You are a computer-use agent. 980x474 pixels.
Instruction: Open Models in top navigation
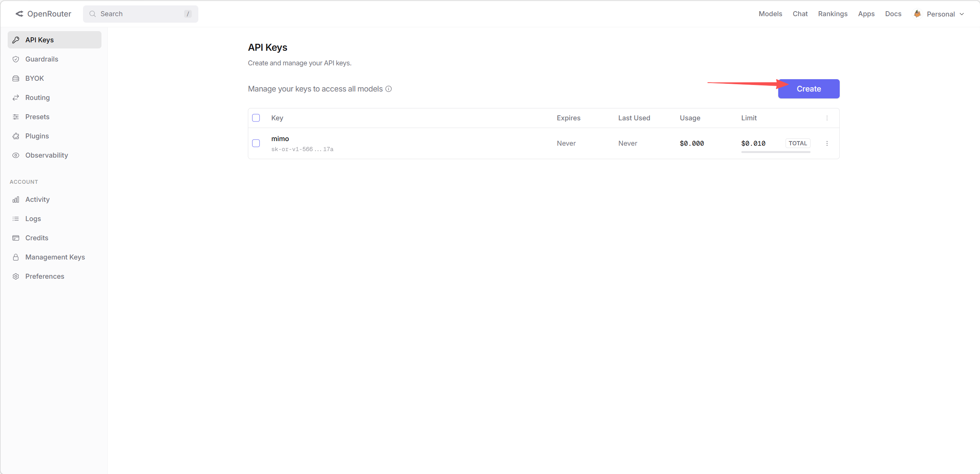click(x=770, y=14)
